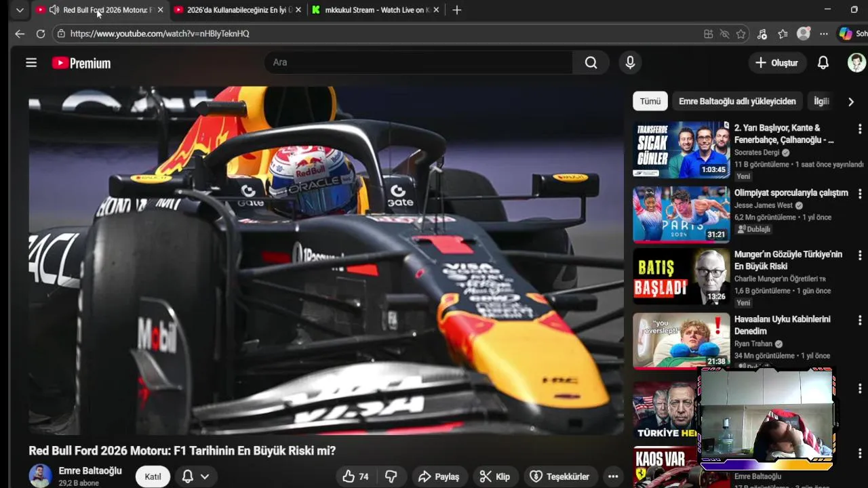Show more filter chips right arrow
Viewport: 868px width, 488px height.
click(851, 102)
